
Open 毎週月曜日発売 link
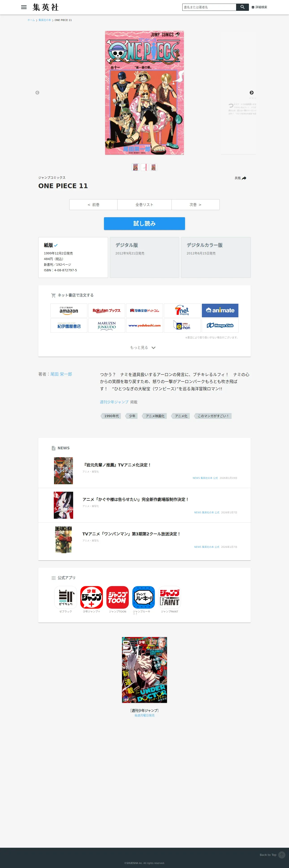click(144, 715)
